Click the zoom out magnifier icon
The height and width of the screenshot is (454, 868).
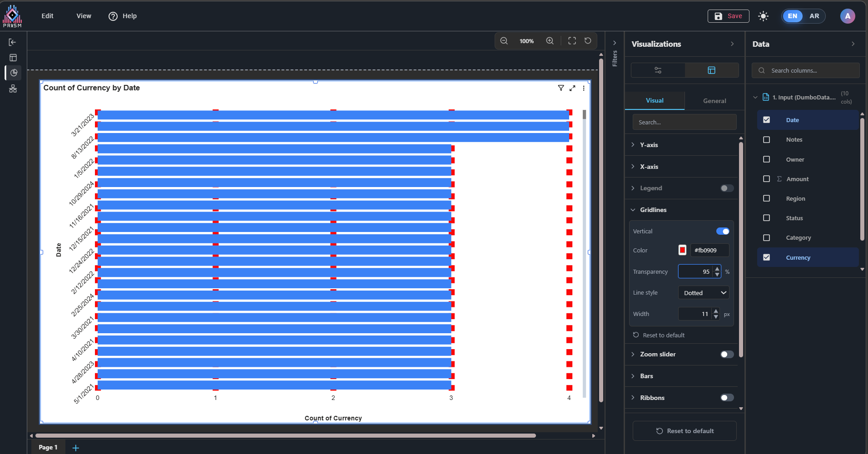pos(504,41)
